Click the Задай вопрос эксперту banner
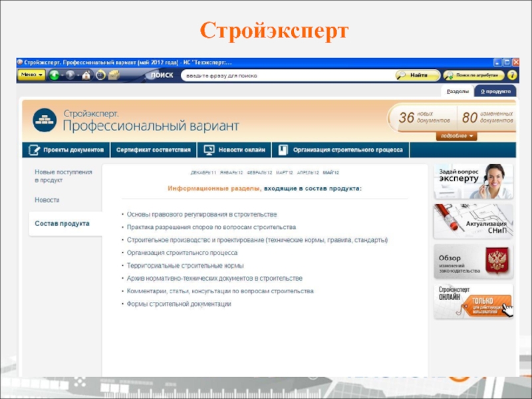The image size is (532, 399). [473, 182]
